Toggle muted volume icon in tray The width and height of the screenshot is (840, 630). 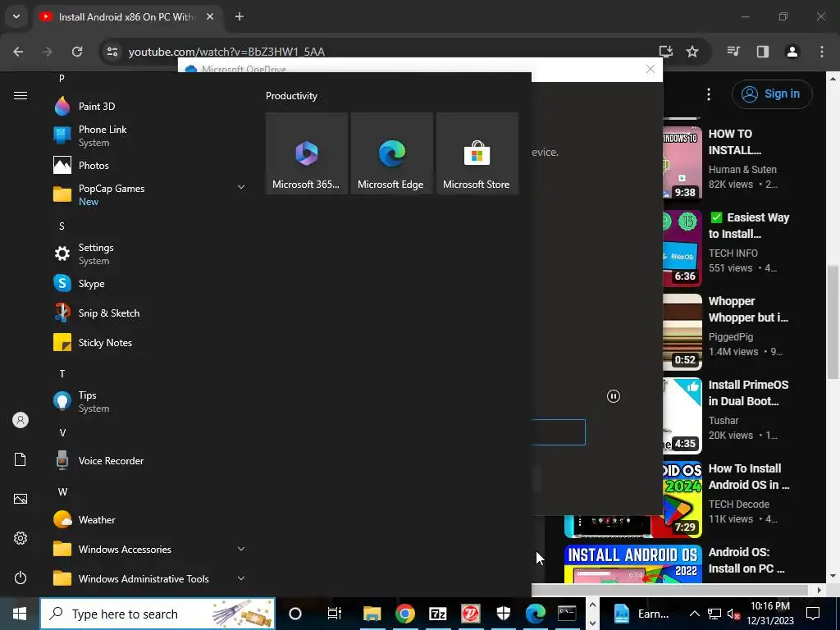click(x=733, y=614)
